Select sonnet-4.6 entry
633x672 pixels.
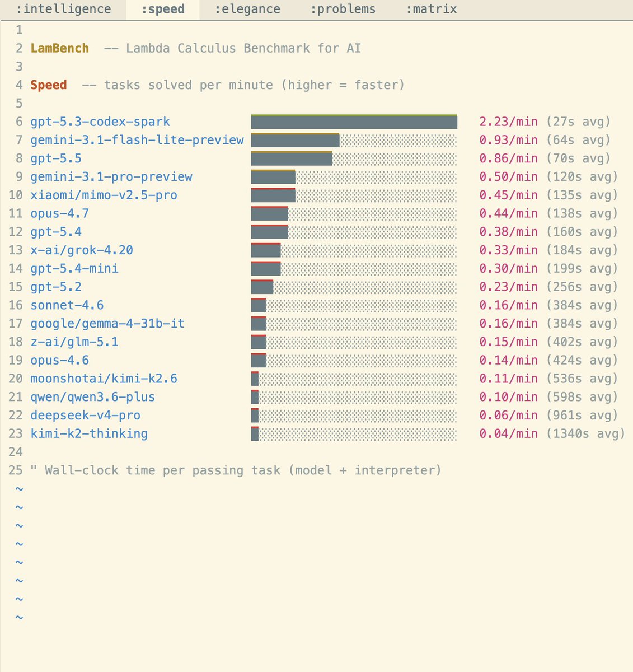click(67, 305)
